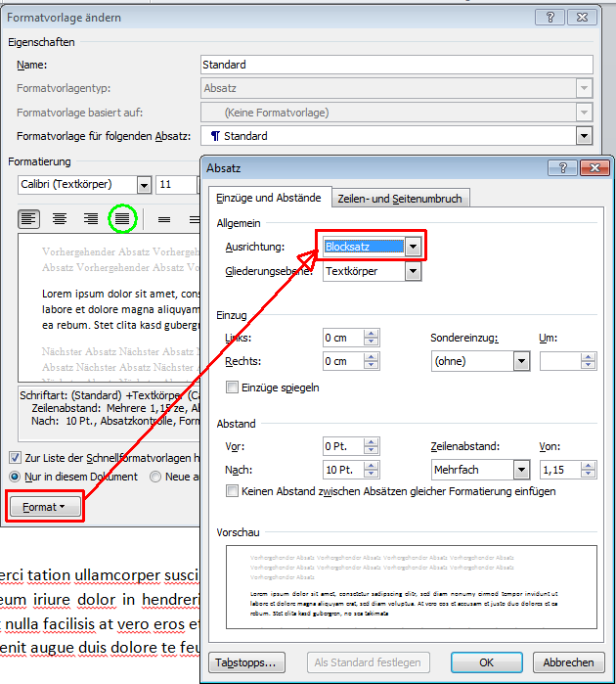
Task: Toggle Keinen Abstand zwischen Absätzen checkbox
Action: point(232,491)
